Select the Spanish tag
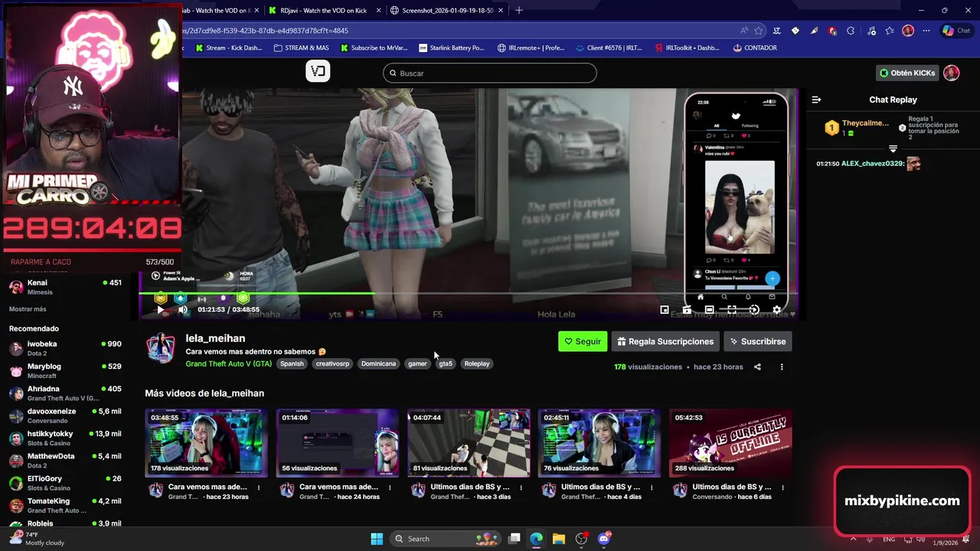The image size is (980, 551). (x=292, y=364)
